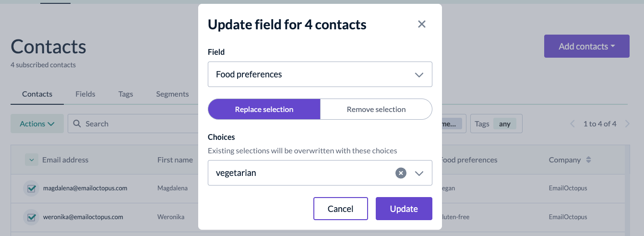This screenshot has height=236, width=644.
Task: Click the Update button
Action: [x=404, y=209]
